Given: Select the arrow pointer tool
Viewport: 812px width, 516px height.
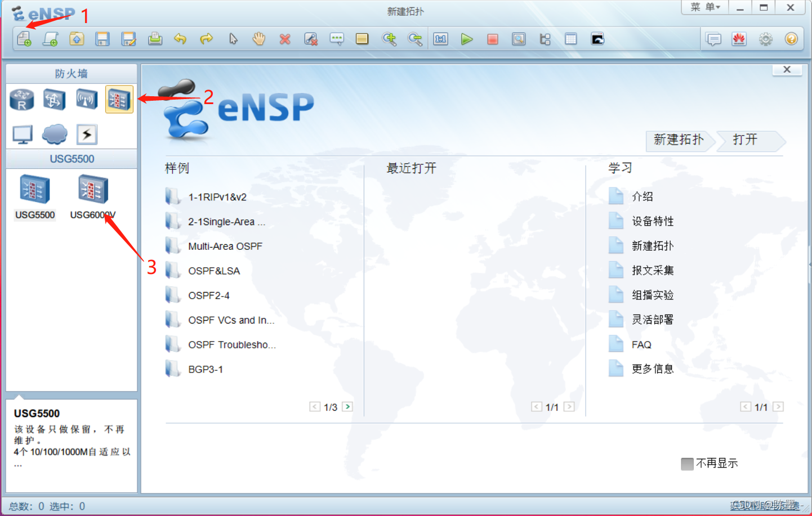Looking at the screenshot, I should click(233, 39).
